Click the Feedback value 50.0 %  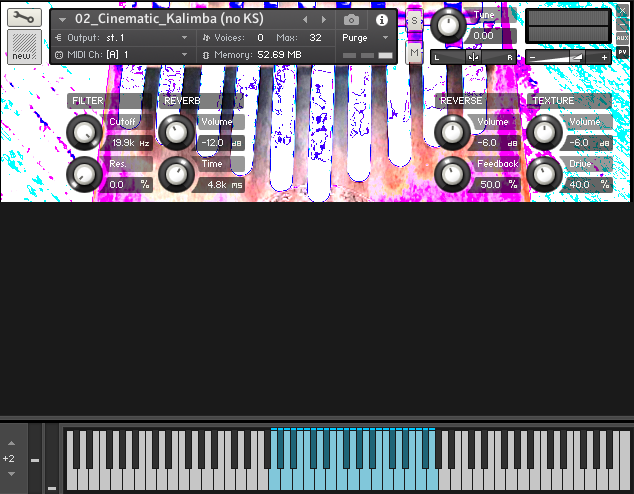click(x=497, y=185)
